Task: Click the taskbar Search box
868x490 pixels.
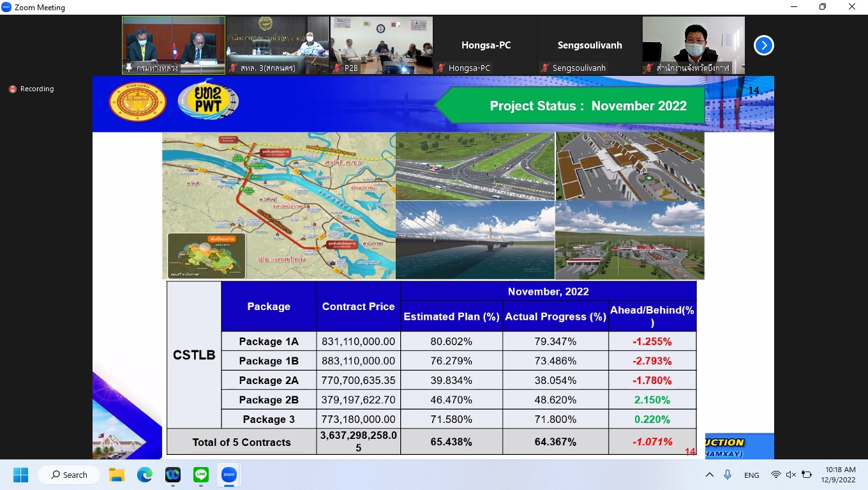Action: pyautogui.click(x=69, y=475)
